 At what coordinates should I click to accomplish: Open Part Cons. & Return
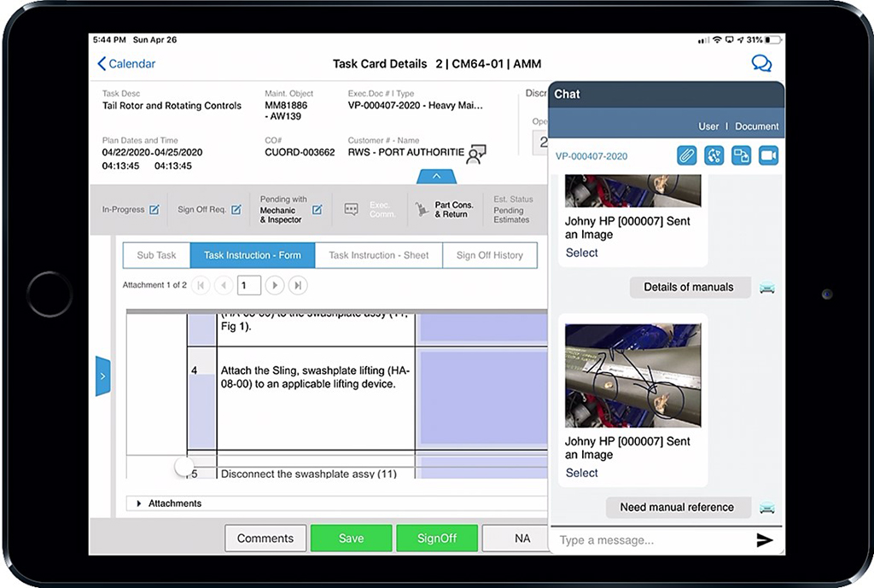pyautogui.click(x=445, y=209)
